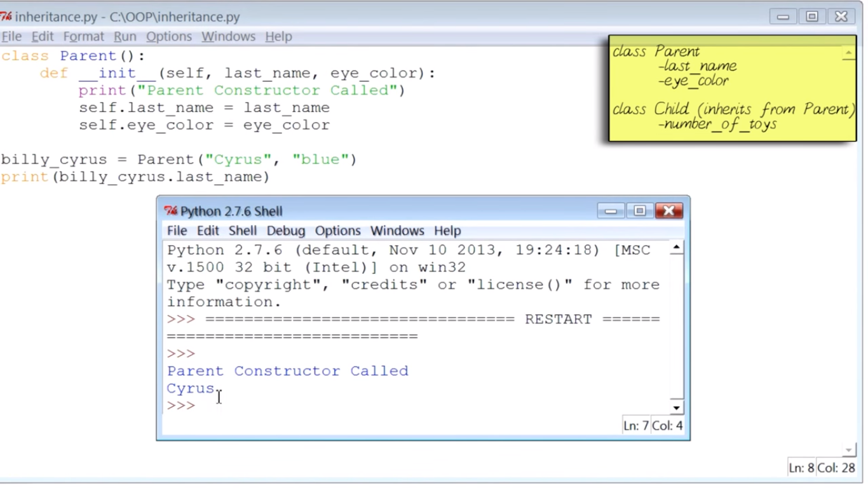Viewport: 868px width, 488px height.
Task: Open Help menu in inheritance.py editor
Action: pos(278,37)
